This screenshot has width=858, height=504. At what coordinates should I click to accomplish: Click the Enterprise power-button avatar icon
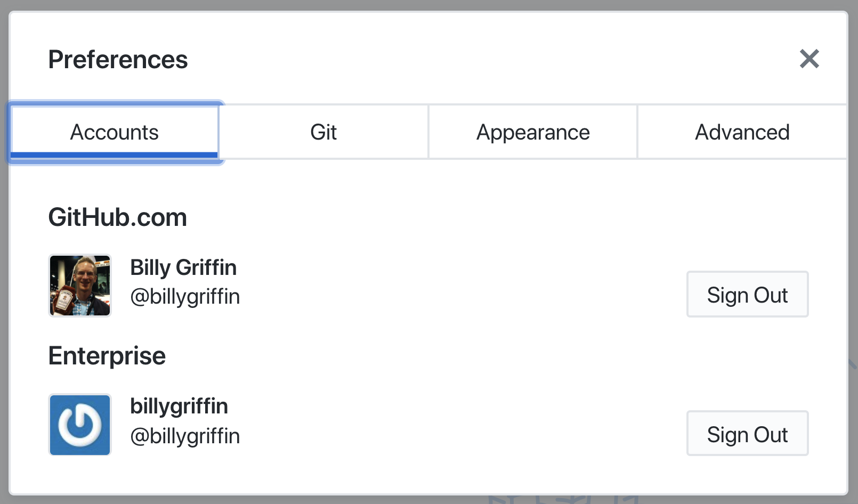click(x=79, y=425)
